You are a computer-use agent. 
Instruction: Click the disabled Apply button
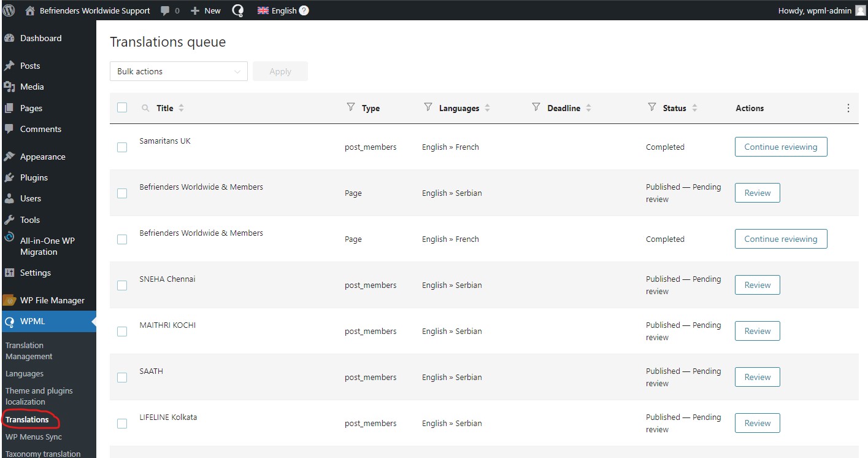pos(280,71)
